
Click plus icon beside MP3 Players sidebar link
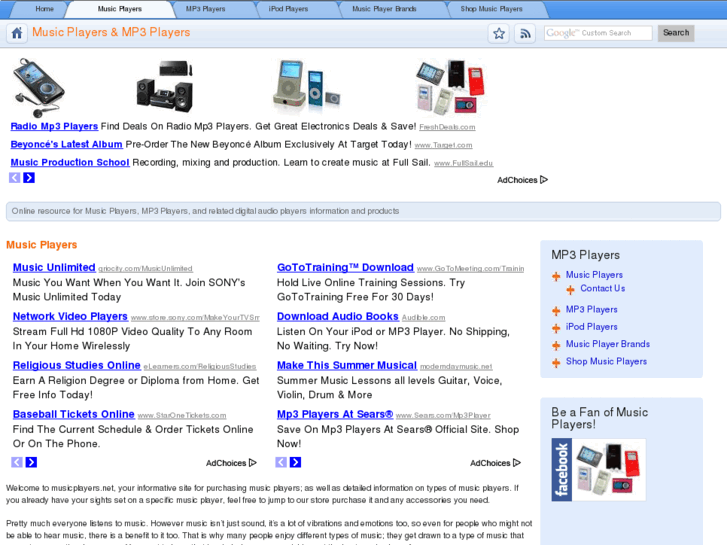tap(556, 311)
